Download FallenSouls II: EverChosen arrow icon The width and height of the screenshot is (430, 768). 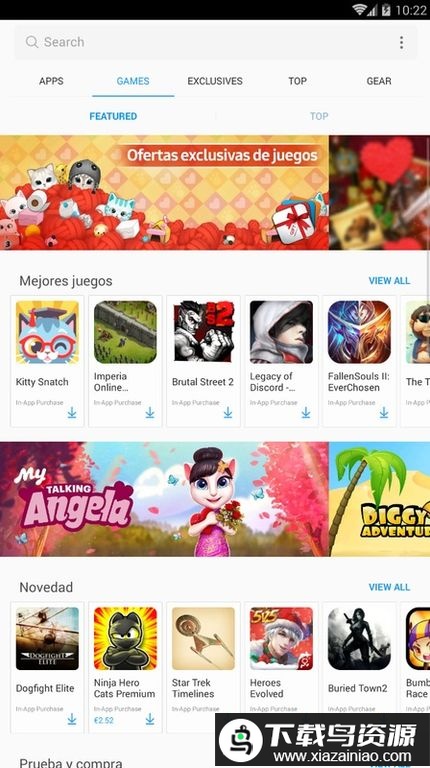[x=384, y=413]
